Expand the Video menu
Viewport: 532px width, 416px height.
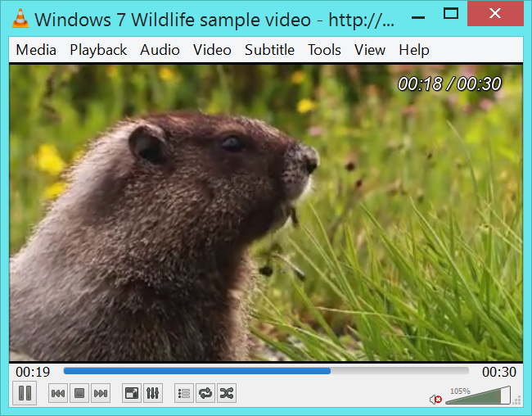(x=212, y=50)
